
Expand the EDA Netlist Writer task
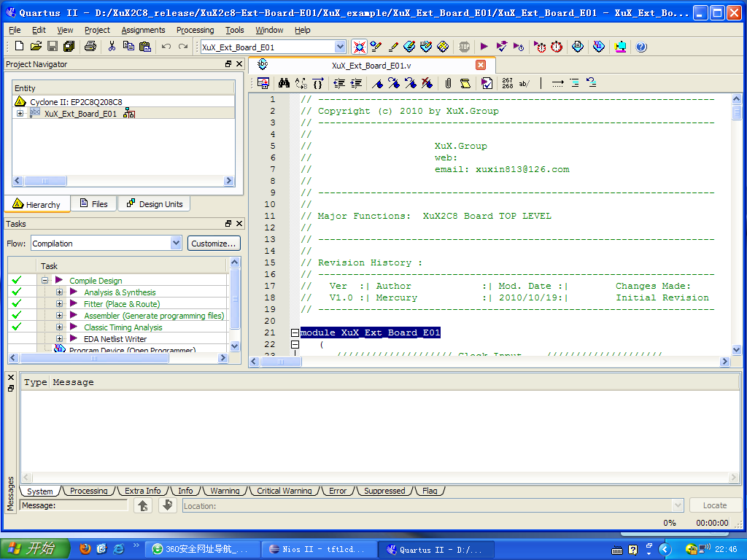coord(59,338)
